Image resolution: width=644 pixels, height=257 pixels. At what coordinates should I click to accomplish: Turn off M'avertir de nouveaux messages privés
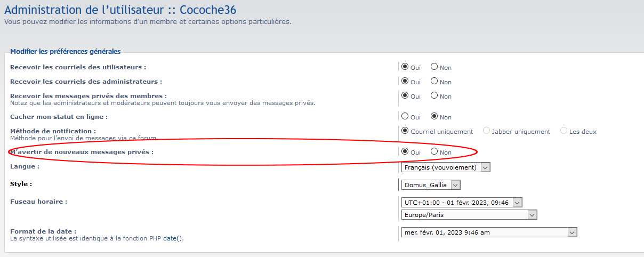tap(434, 151)
